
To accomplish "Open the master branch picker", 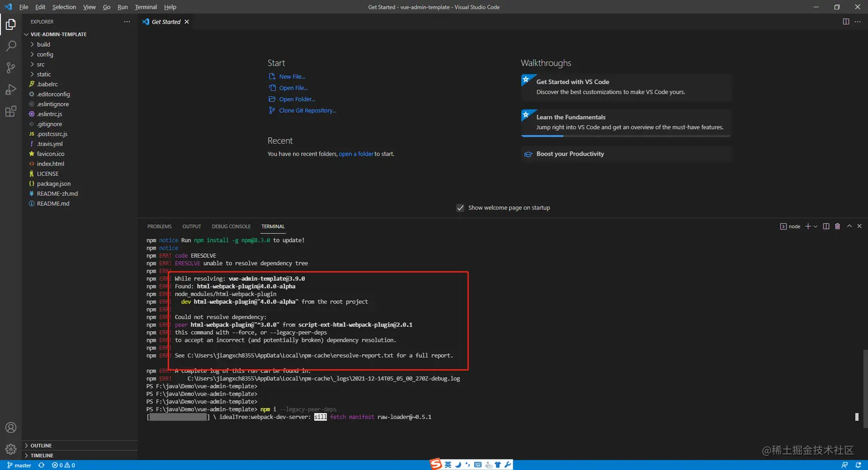I will 20,465.
